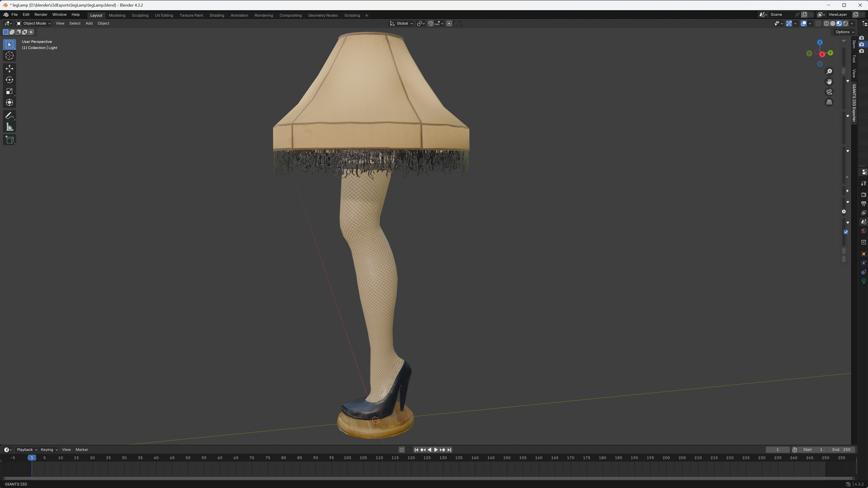Toggle auto keying record button

click(x=402, y=450)
